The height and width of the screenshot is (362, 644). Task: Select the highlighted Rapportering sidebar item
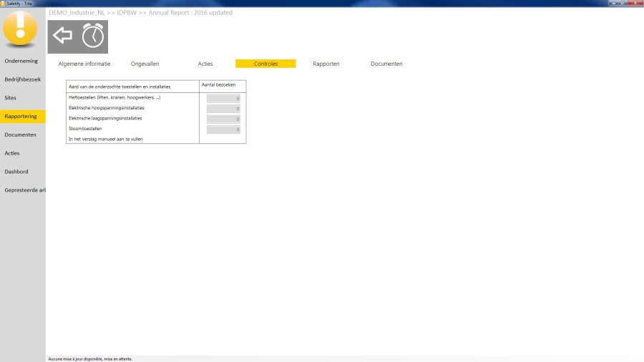[21, 116]
